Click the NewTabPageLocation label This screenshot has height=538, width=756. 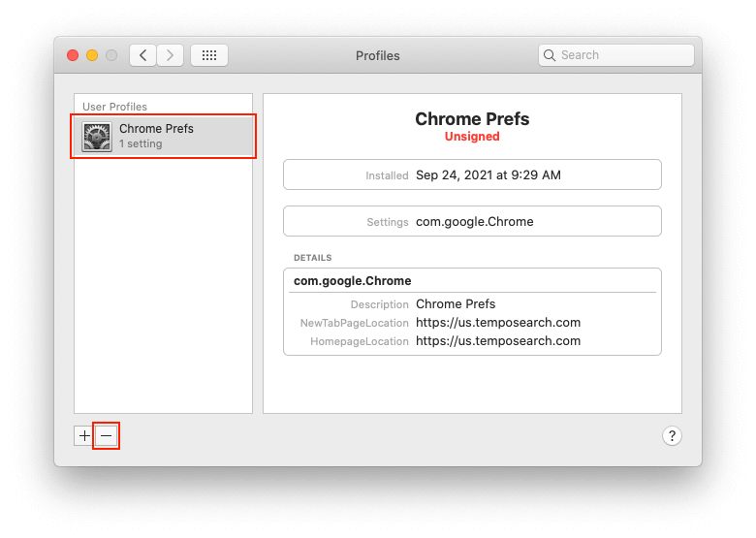355,323
